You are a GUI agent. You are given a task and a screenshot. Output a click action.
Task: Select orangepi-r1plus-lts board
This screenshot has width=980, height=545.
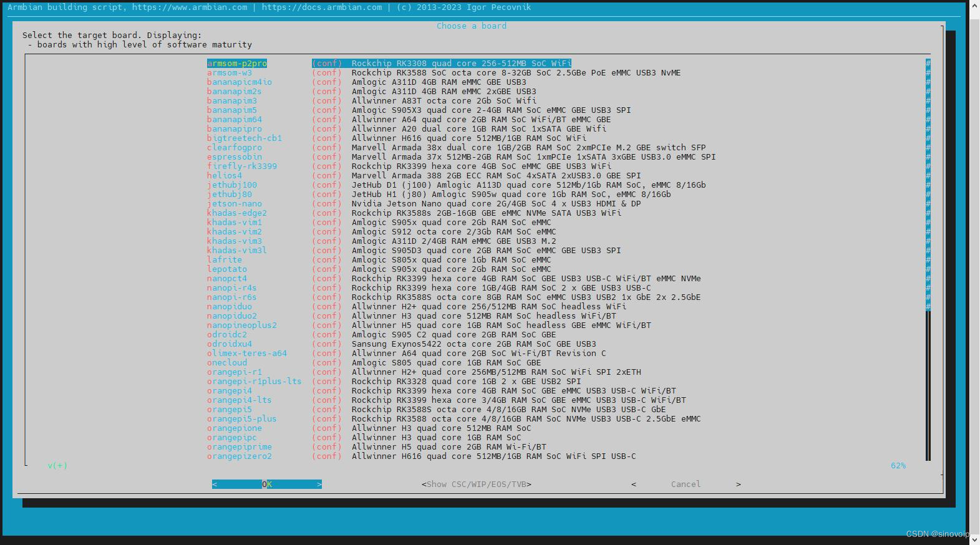point(394,381)
